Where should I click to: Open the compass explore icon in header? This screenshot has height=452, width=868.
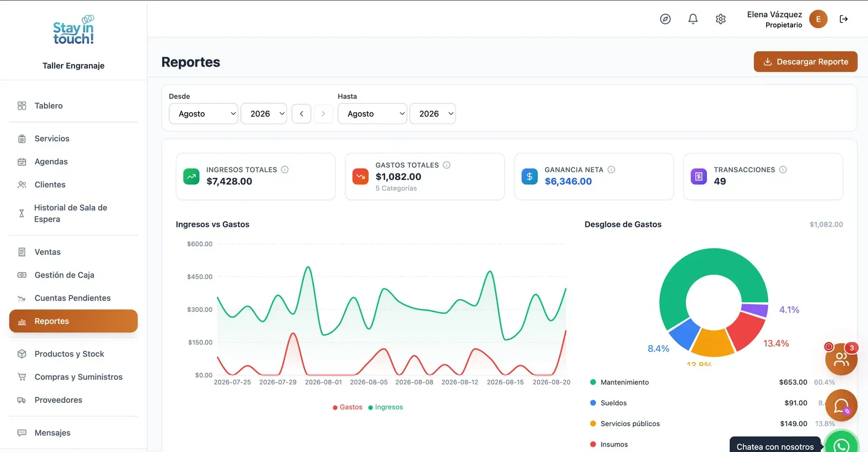tap(665, 19)
